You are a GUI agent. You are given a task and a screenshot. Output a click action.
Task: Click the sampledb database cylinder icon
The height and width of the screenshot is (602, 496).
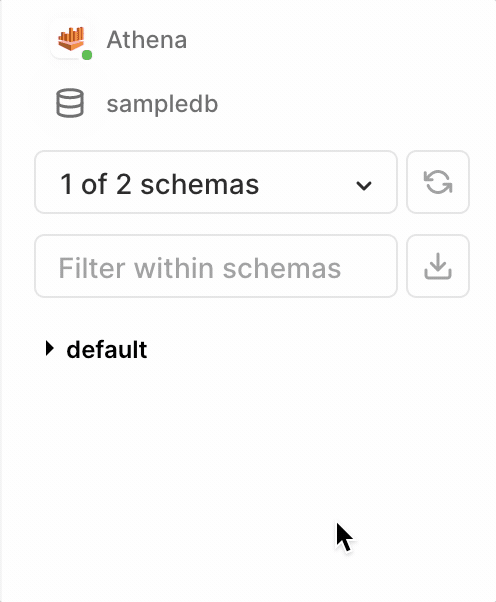70,103
